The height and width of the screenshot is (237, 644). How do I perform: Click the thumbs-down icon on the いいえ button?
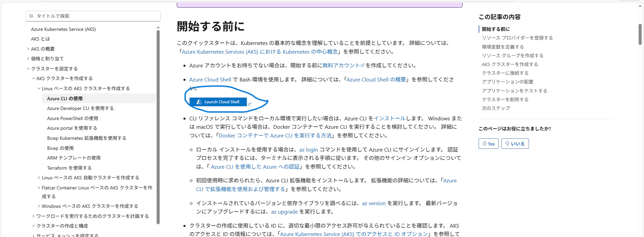pos(507,143)
